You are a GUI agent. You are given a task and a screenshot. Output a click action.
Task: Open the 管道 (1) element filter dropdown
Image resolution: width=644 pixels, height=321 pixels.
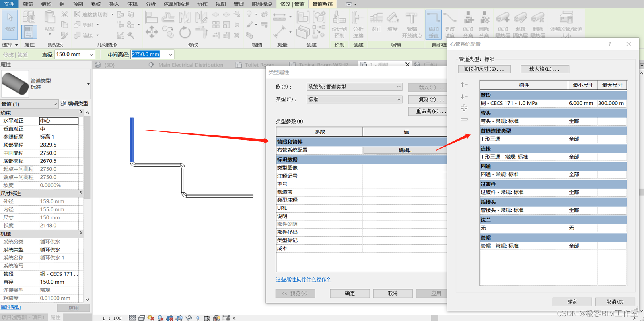55,104
